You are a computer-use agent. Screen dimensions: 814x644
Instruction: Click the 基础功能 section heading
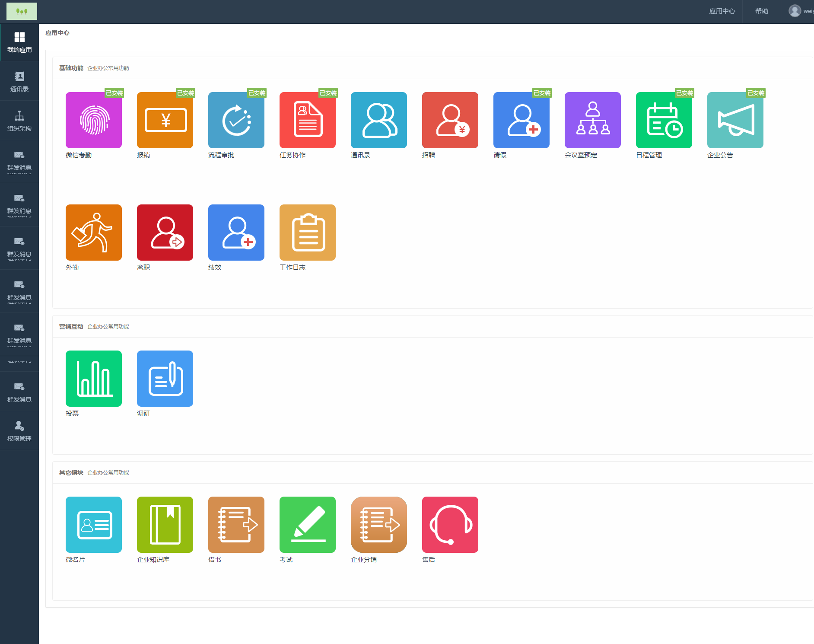tap(71, 68)
